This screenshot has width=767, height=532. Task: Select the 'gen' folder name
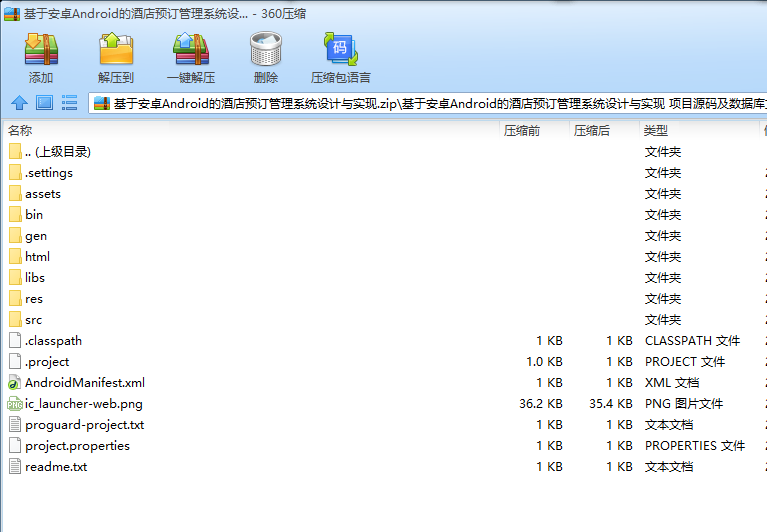36,236
